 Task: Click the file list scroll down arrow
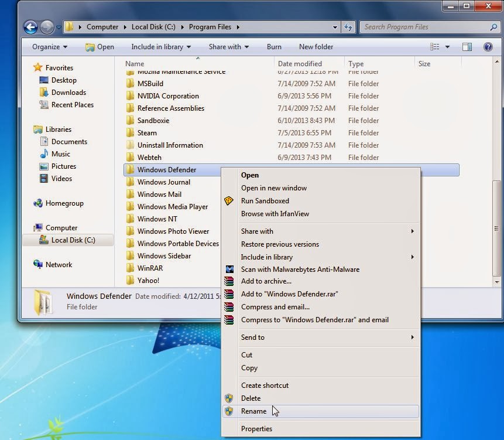coord(497,282)
